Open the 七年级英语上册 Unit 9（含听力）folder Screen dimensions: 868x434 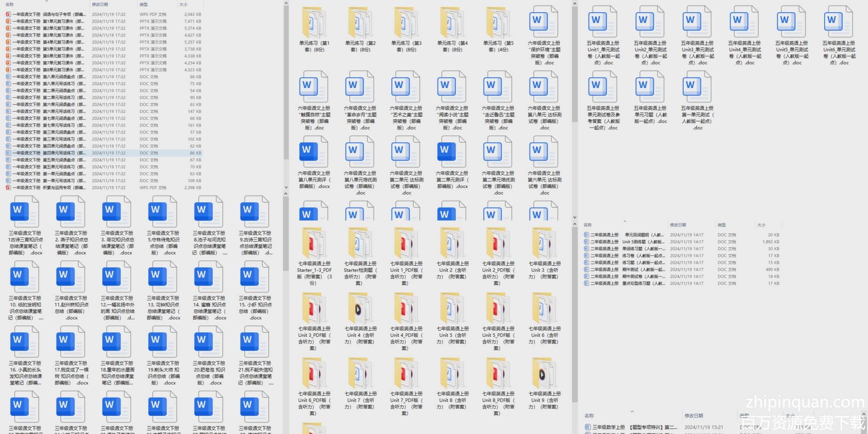coord(544,374)
